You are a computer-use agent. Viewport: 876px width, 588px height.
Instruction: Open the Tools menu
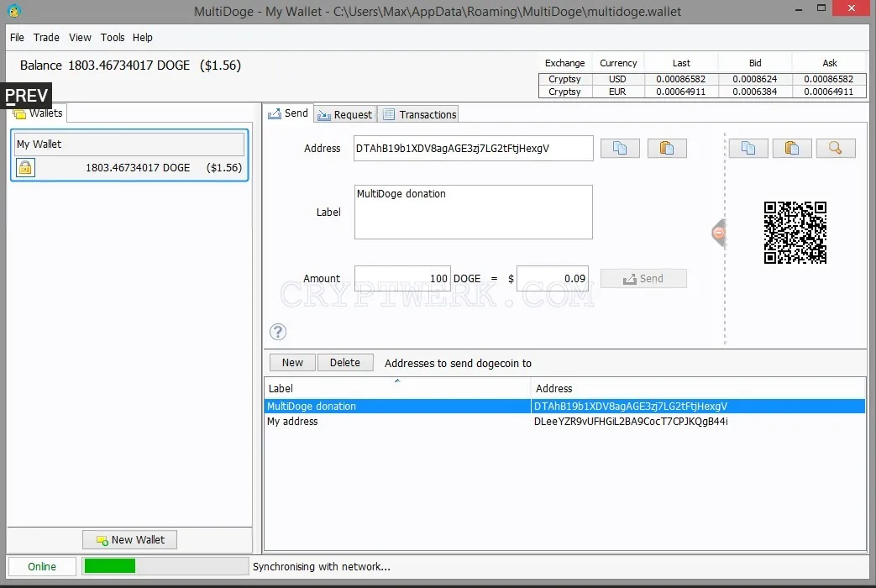pos(113,38)
